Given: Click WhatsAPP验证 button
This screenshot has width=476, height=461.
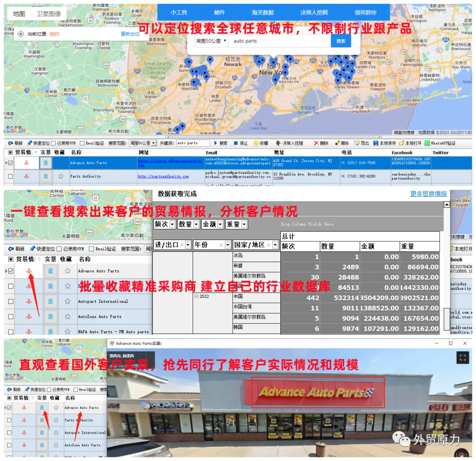Looking at the screenshot, I should (440, 143).
